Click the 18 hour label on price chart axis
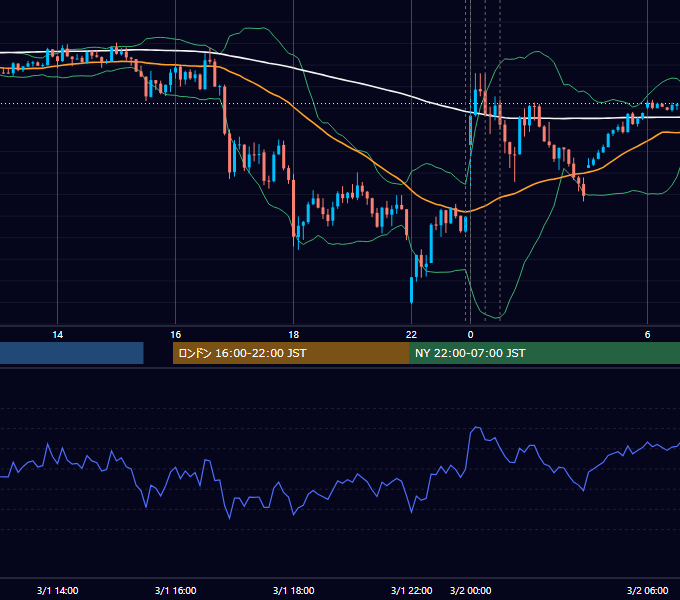Screen dimensions: 680x600 pyautogui.click(x=294, y=335)
